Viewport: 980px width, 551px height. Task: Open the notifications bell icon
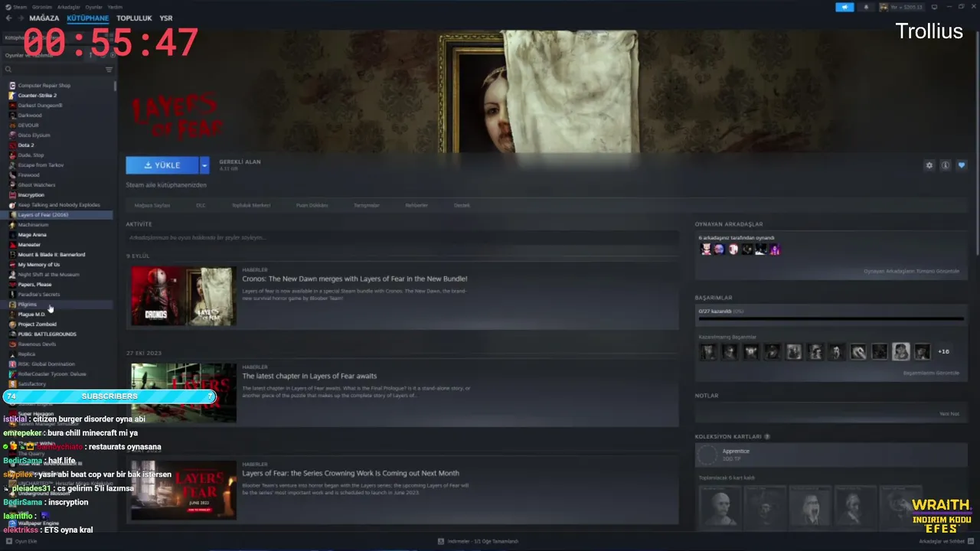(866, 7)
